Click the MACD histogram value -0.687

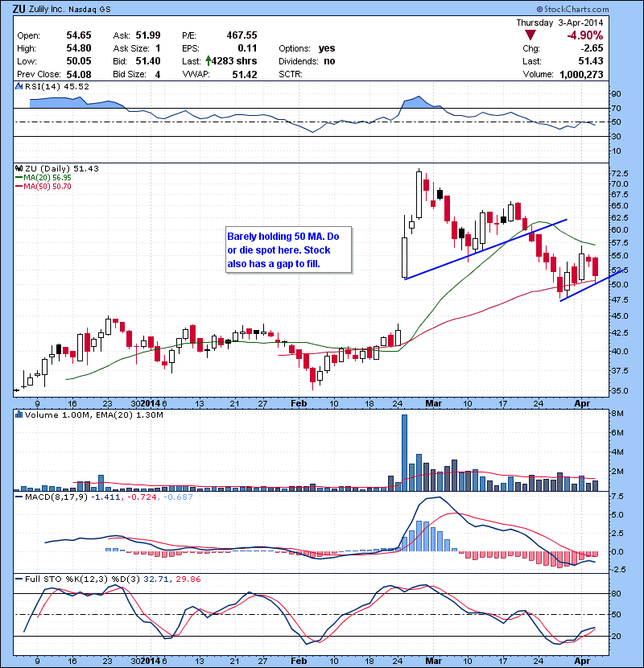click(178, 497)
